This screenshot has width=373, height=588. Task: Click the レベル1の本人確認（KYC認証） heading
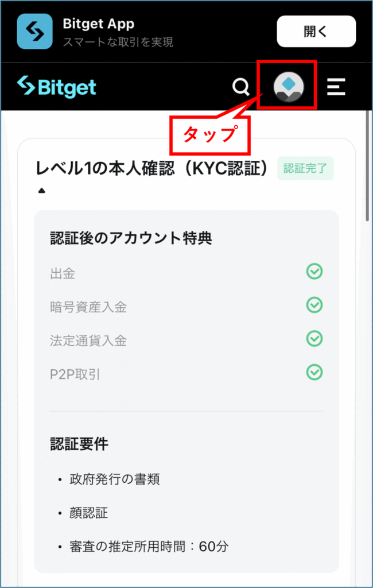coord(153,169)
